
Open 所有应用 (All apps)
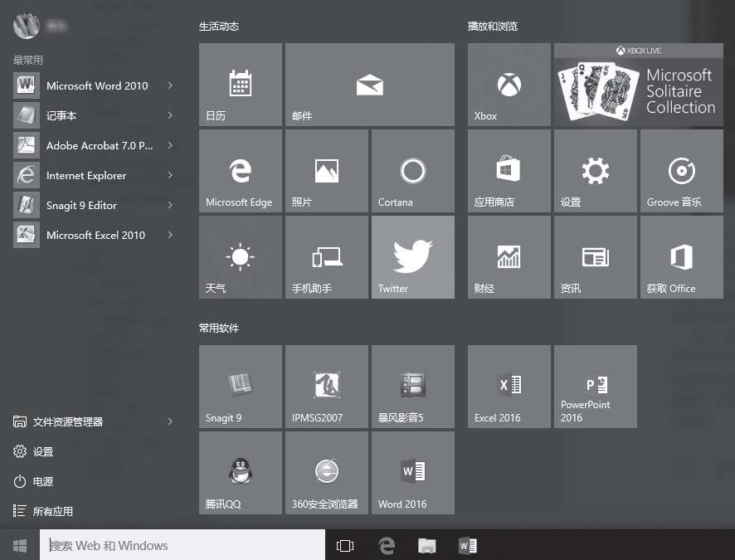pyautogui.click(x=52, y=511)
